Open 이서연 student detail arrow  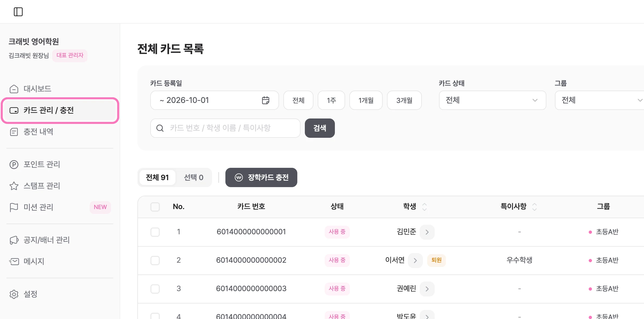(415, 260)
